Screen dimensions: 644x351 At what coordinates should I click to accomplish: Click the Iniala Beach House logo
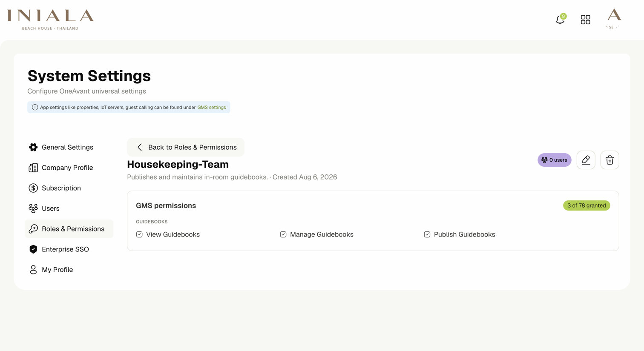click(x=50, y=20)
